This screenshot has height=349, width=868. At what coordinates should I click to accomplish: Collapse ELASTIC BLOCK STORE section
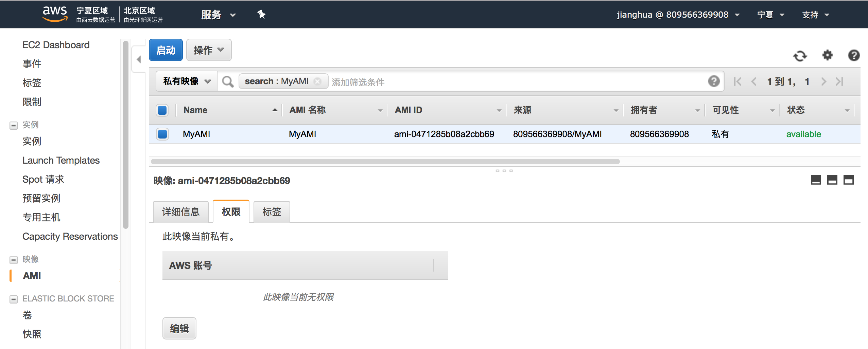[14, 299]
